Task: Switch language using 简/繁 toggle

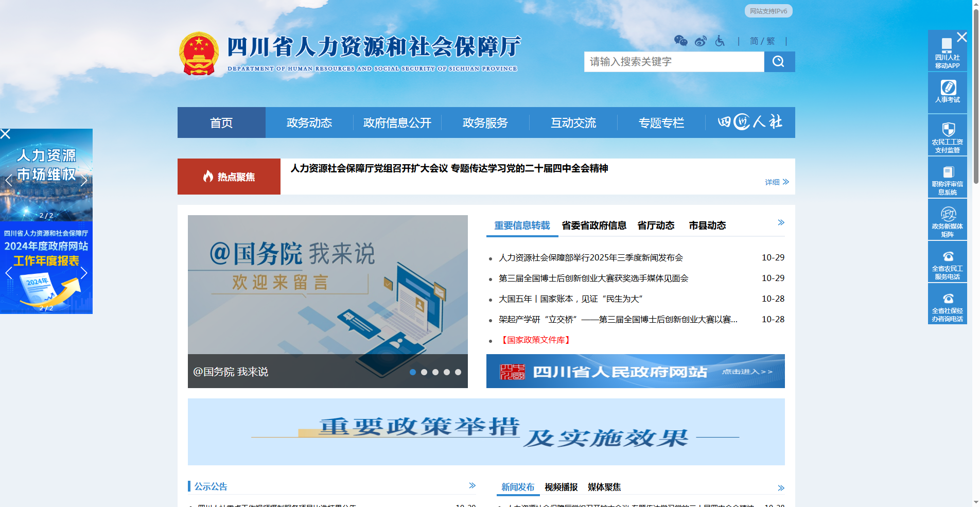Action: coord(762,41)
